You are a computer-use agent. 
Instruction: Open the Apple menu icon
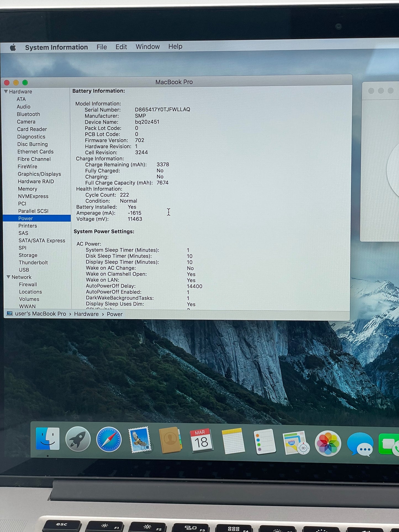(13, 47)
